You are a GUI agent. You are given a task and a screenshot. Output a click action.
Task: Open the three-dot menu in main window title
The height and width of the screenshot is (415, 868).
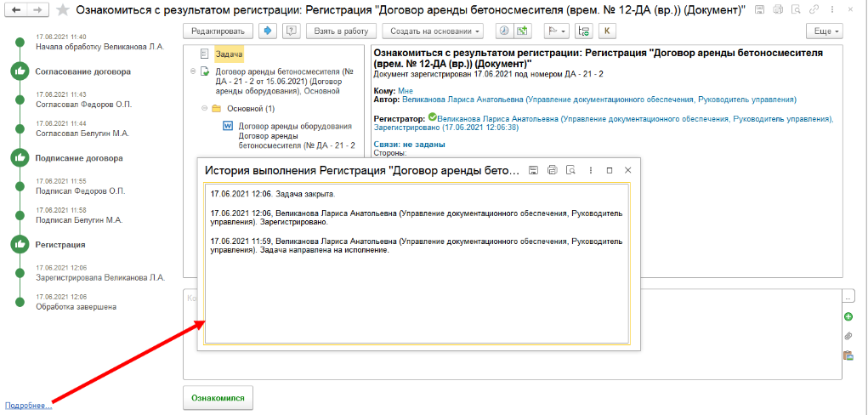click(x=831, y=9)
